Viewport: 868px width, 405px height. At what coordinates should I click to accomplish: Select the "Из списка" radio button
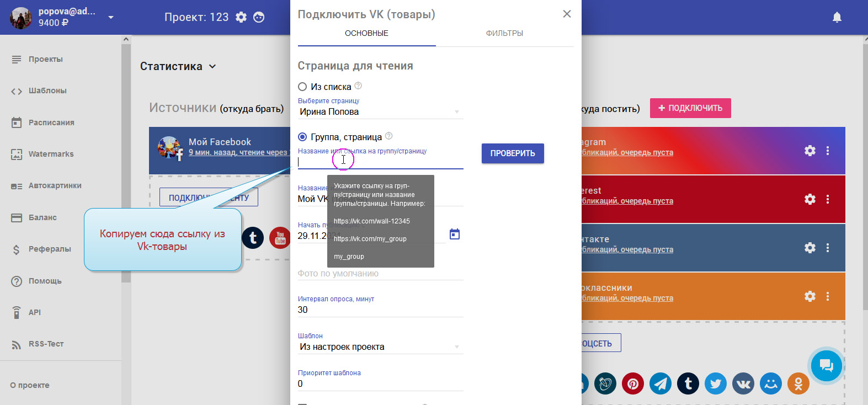pyautogui.click(x=302, y=87)
